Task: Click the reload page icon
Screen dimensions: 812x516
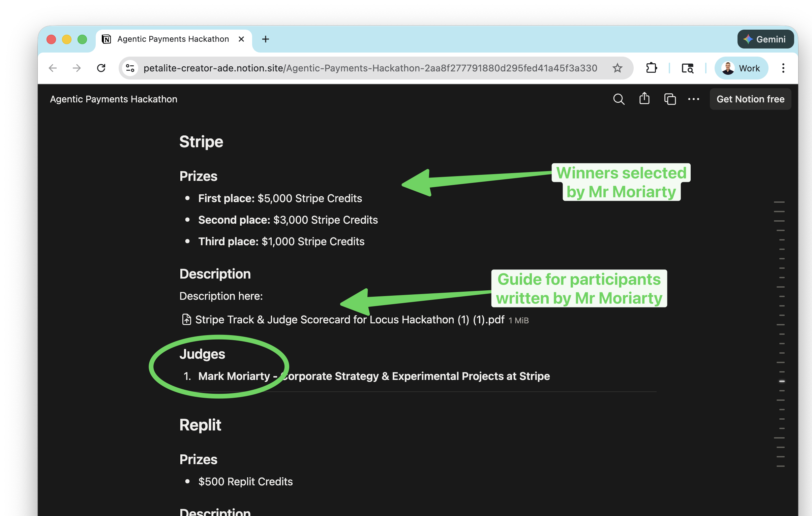Action: pyautogui.click(x=101, y=68)
